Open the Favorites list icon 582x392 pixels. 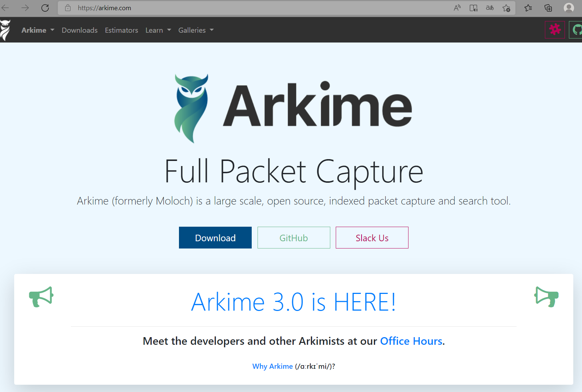529,8
